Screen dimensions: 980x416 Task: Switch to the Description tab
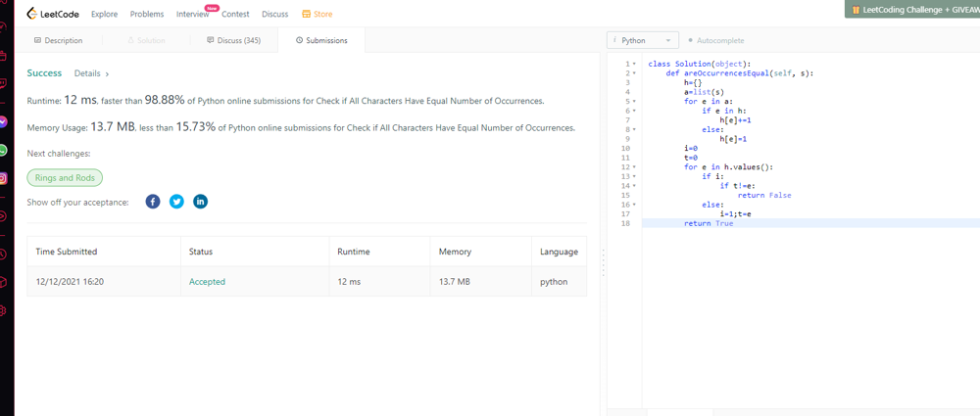tap(59, 40)
